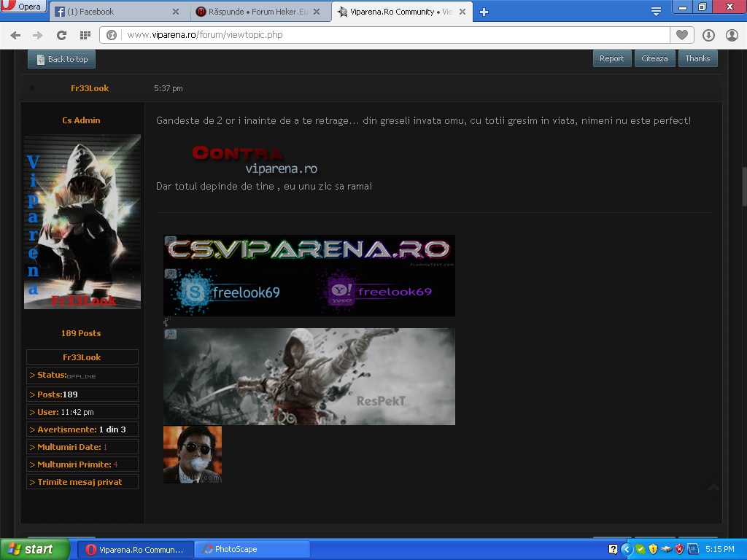The width and height of the screenshot is (747, 560).
Task: Click the Citeaza quote button
Action: coord(654,58)
